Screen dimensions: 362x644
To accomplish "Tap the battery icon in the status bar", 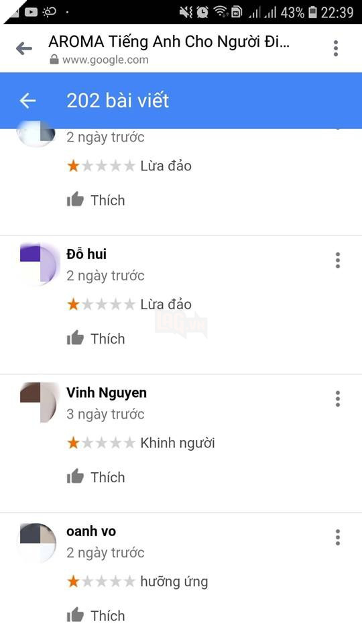I will click(313, 12).
